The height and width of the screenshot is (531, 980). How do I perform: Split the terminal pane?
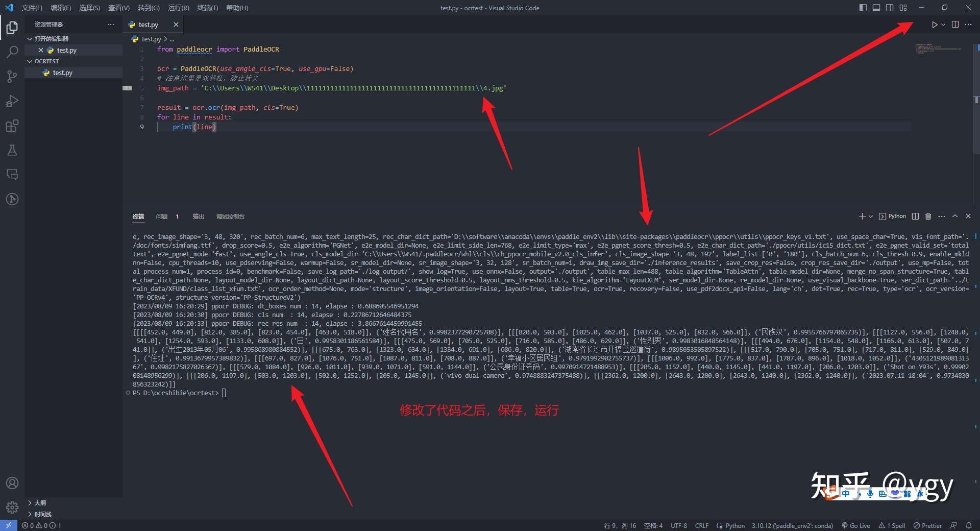click(x=916, y=216)
